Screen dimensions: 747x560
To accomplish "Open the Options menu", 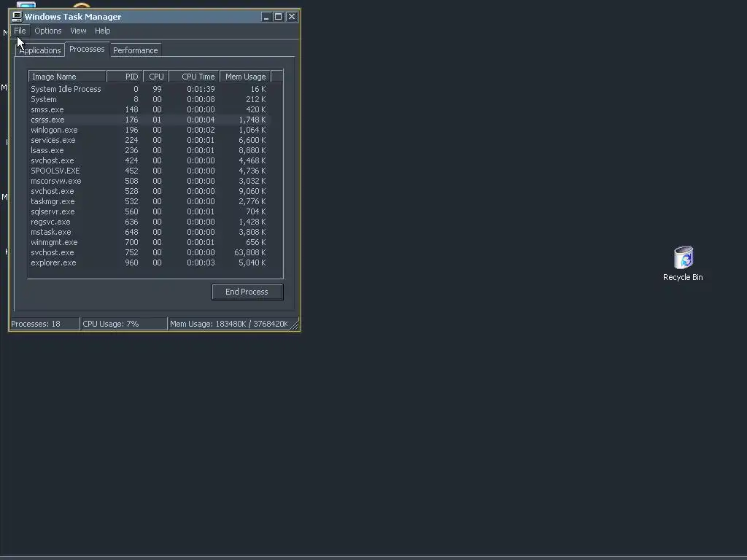I will (x=47, y=31).
